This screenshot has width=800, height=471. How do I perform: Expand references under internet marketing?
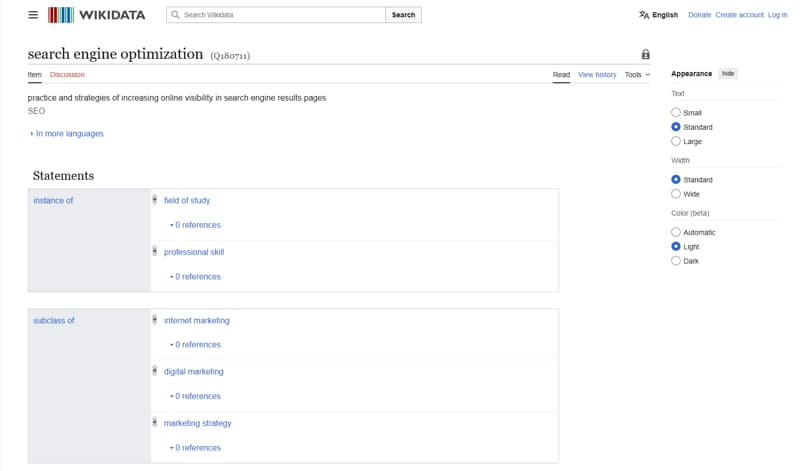(x=195, y=344)
